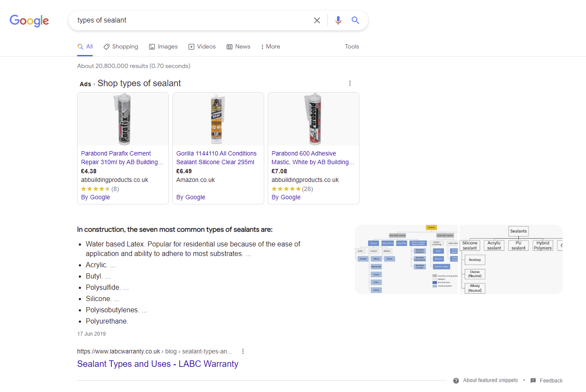Open the Tools search options
This screenshot has height=392, width=586.
click(x=351, y=46)
